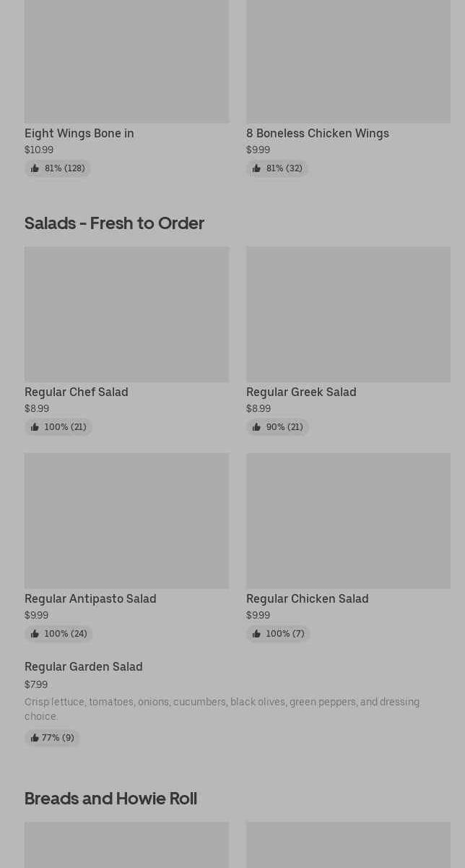
Task: Click the Regular Greek Salad name
Action: point(301,392)
